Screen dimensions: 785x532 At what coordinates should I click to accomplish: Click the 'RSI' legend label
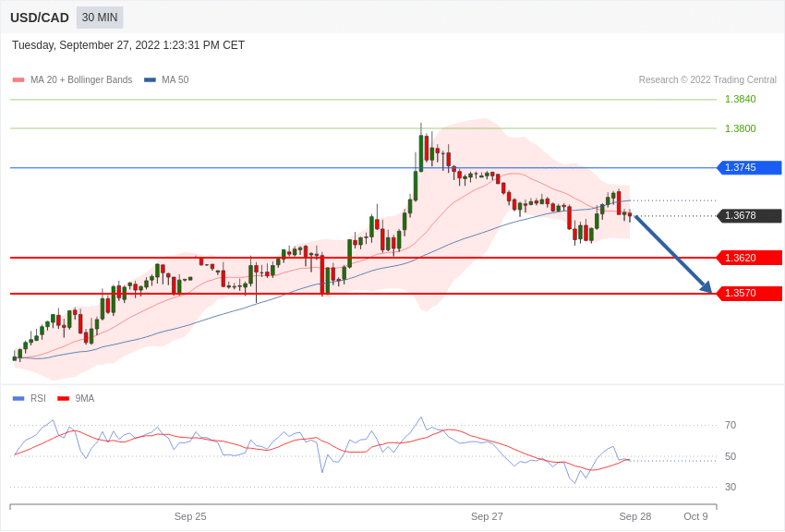38,399
